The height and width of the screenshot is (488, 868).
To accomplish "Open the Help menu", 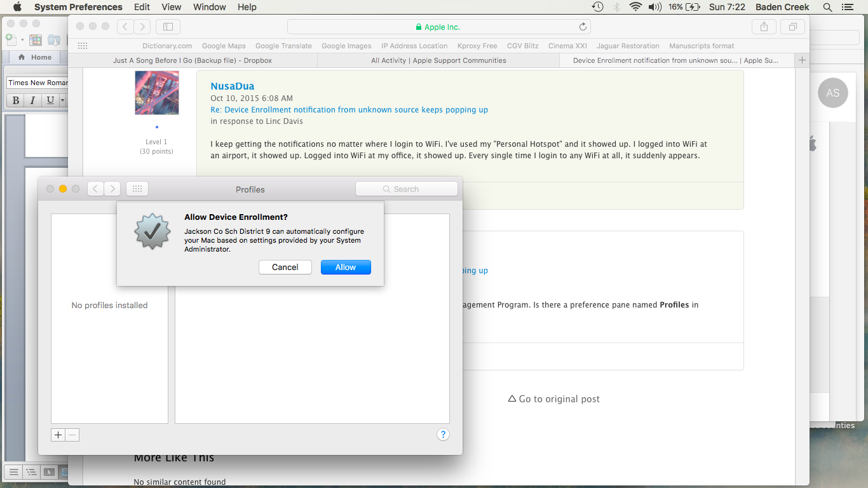I will click(x=247, y=7).
